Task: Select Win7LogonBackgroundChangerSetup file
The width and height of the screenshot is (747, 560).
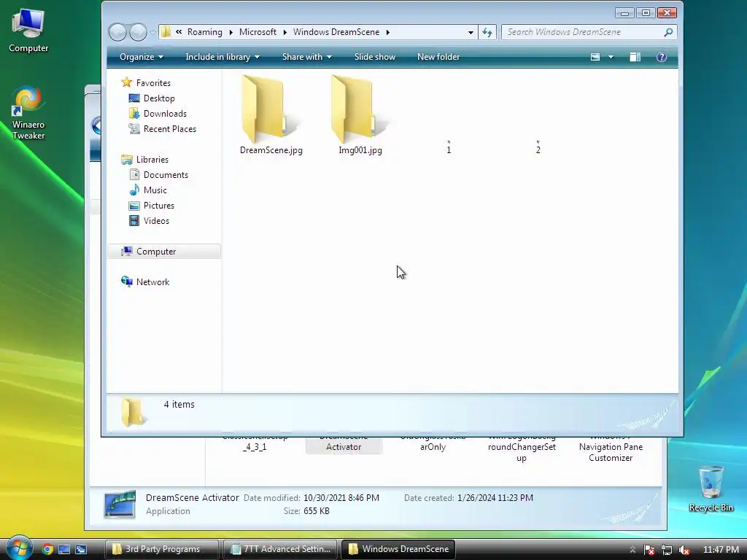Action: point(522,450)
